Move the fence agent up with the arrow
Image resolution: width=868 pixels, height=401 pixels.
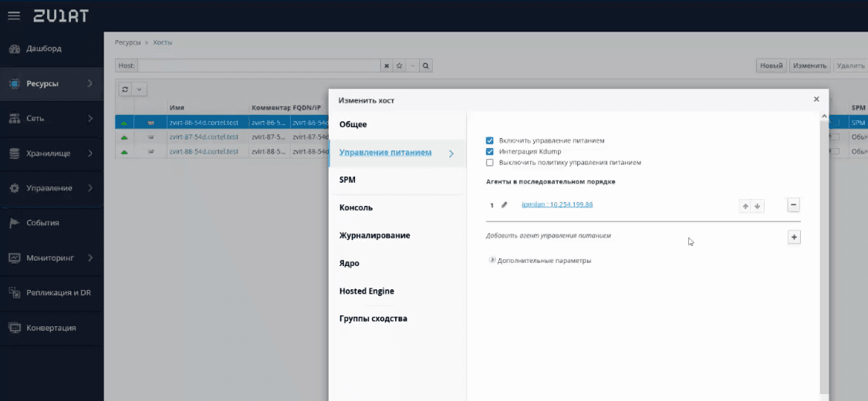pyautogui.click(x=745, y=206)
